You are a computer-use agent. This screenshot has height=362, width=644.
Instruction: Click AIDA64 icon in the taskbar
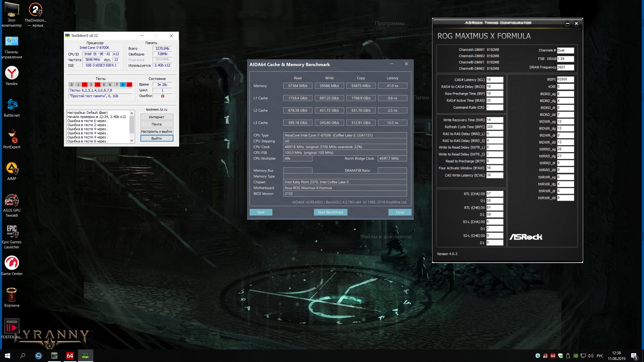coord(70,355)
